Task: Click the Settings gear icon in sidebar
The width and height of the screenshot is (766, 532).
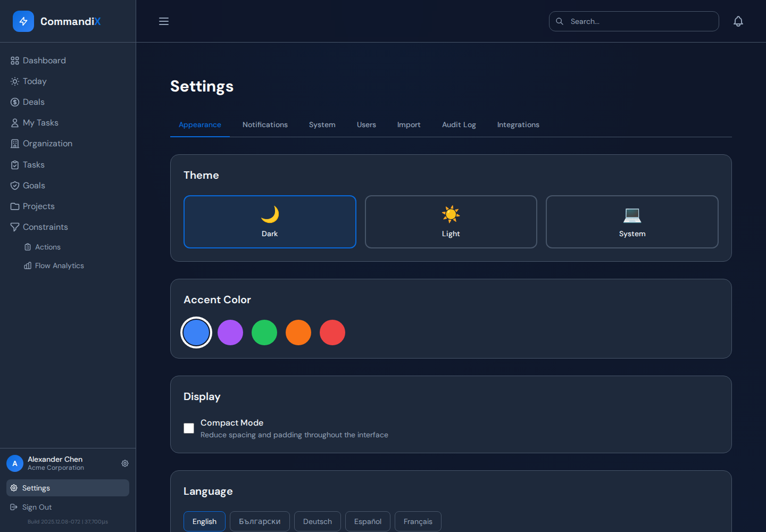Action: pyautogui.click(x=14, y=488)
